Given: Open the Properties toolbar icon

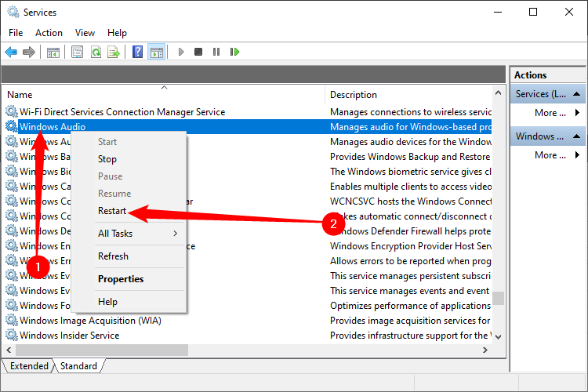Looking at the screenshot, I should click(x=78, y=52).
